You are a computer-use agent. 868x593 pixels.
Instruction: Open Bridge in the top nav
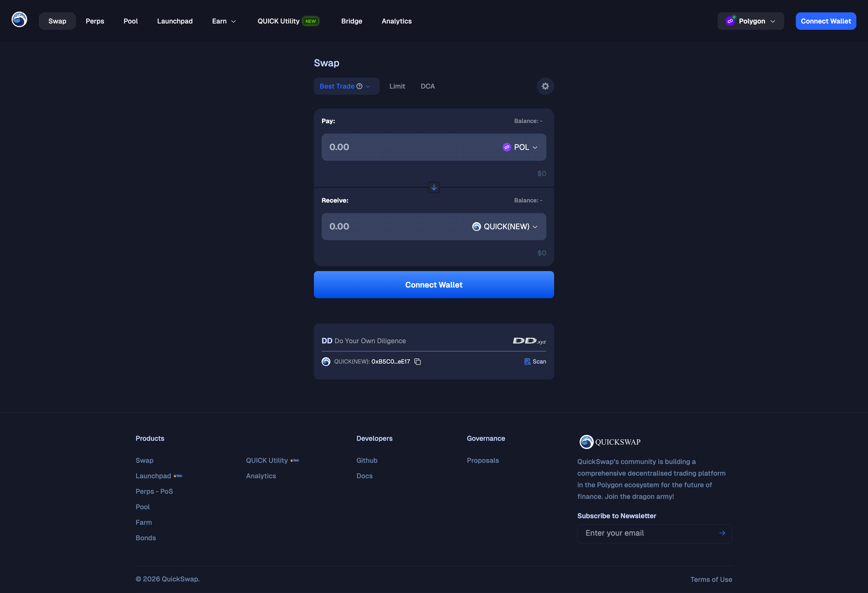click(x=351, y=21)
